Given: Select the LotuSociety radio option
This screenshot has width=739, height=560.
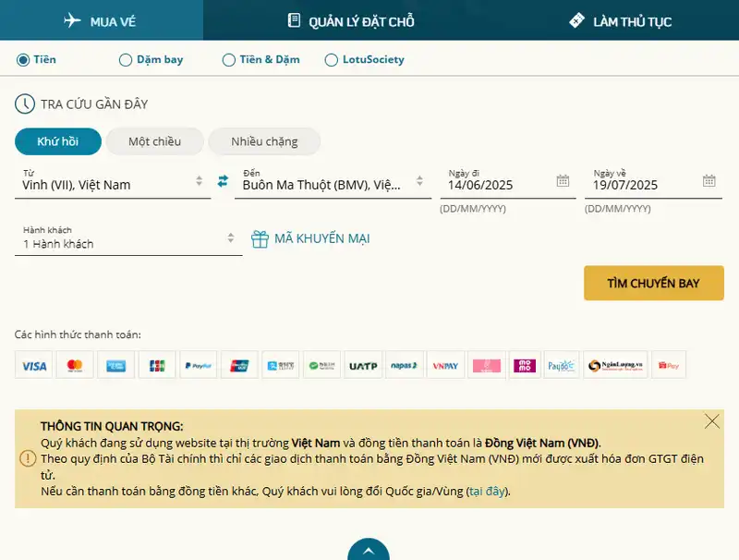Looking at the screenshot, I should [332, 60].
